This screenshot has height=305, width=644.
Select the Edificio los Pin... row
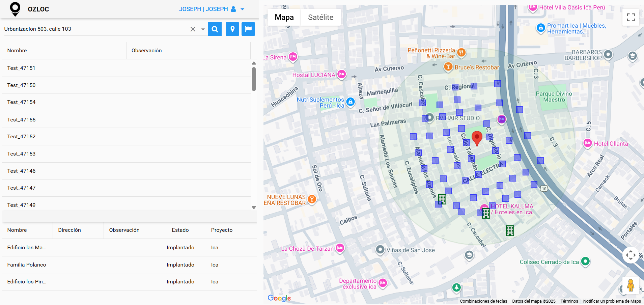(130, 282)
